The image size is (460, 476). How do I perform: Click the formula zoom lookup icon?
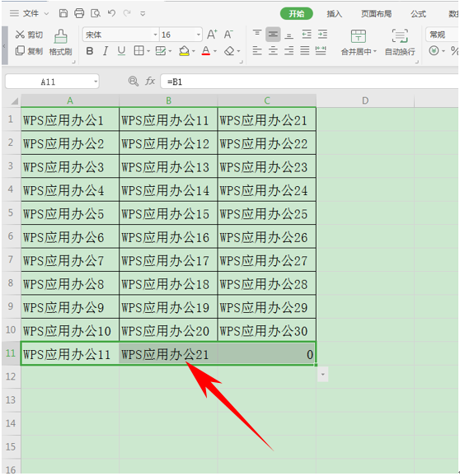pos(133,82)
